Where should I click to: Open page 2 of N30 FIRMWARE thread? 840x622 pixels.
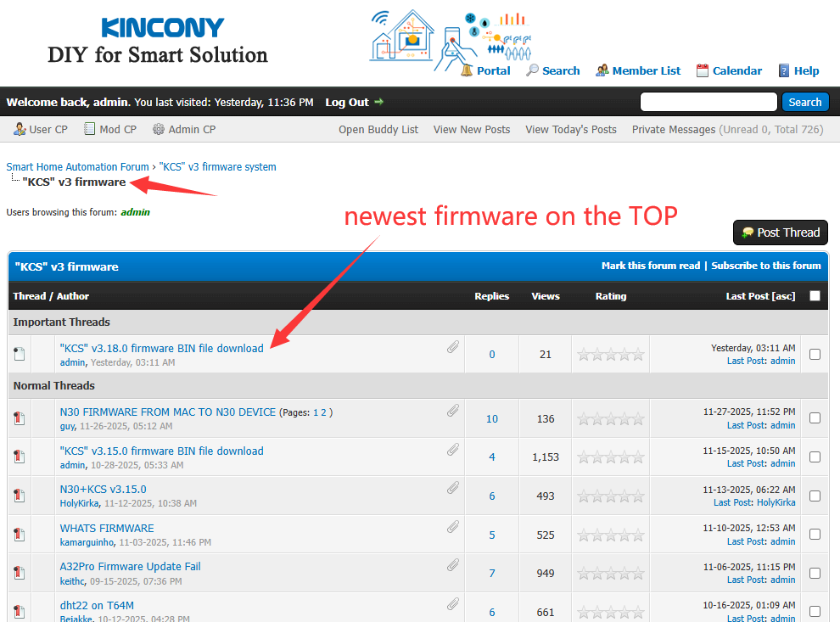coord(322,412)
